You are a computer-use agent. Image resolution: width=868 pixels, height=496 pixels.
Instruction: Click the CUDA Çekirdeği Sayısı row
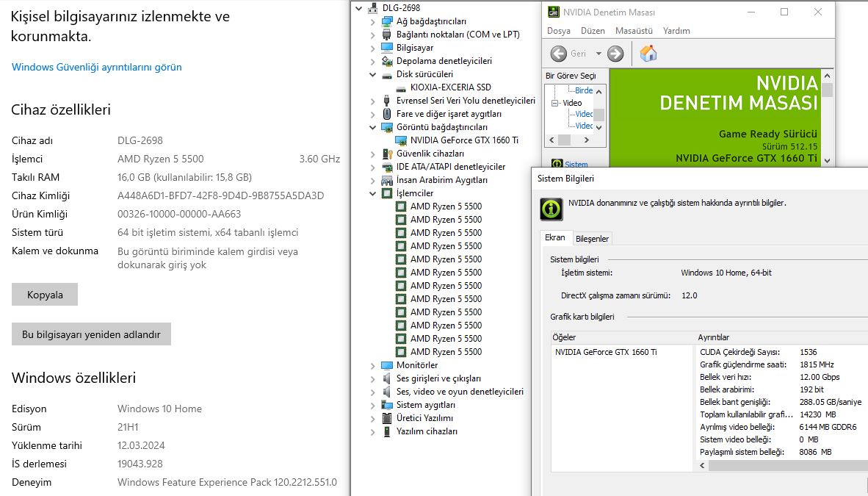[x=781, y=352]
